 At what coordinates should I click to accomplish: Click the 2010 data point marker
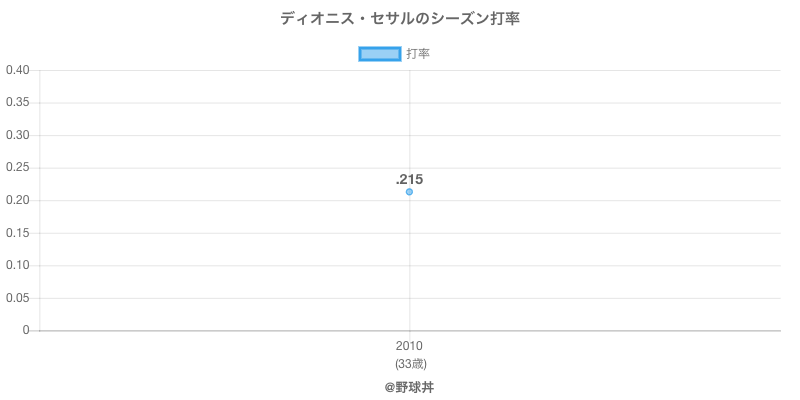(x=409, y=192)
